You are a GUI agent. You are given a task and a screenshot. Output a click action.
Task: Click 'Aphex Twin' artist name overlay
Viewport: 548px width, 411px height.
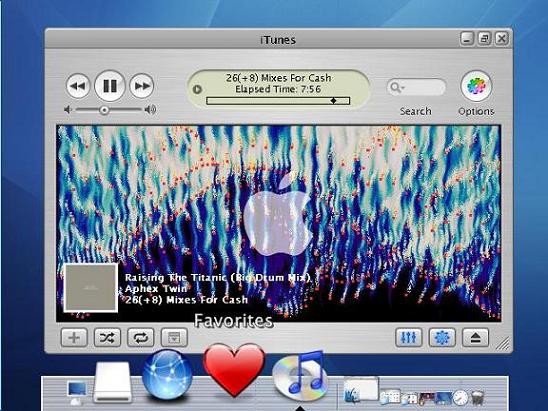pyautogui.click(x=156, y=289)
